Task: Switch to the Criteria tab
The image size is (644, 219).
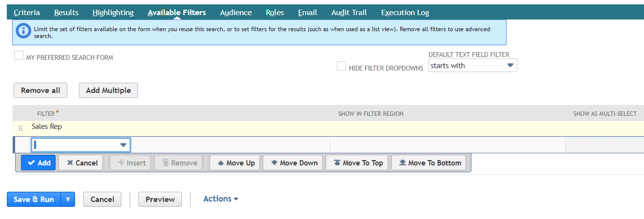Action: tap(27, 12)
